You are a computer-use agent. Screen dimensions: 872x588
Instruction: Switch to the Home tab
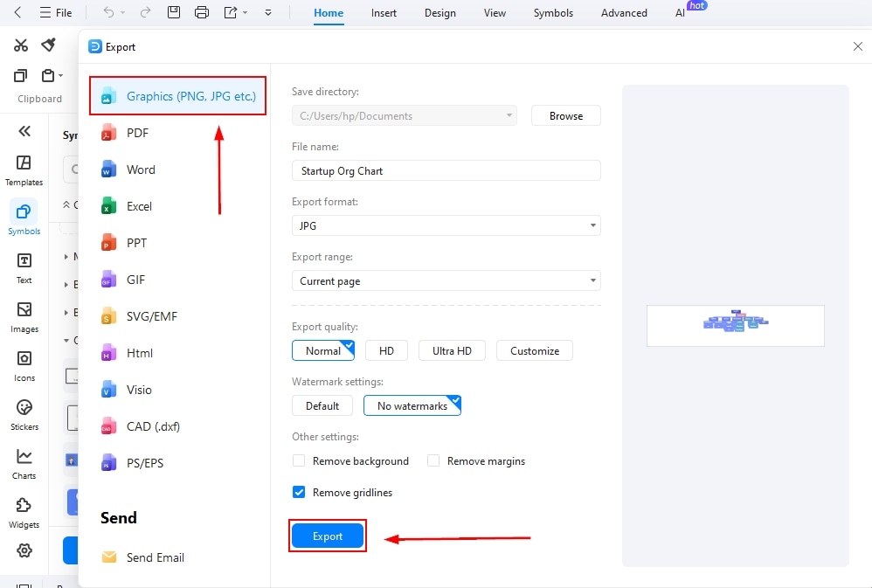[329, 13]
